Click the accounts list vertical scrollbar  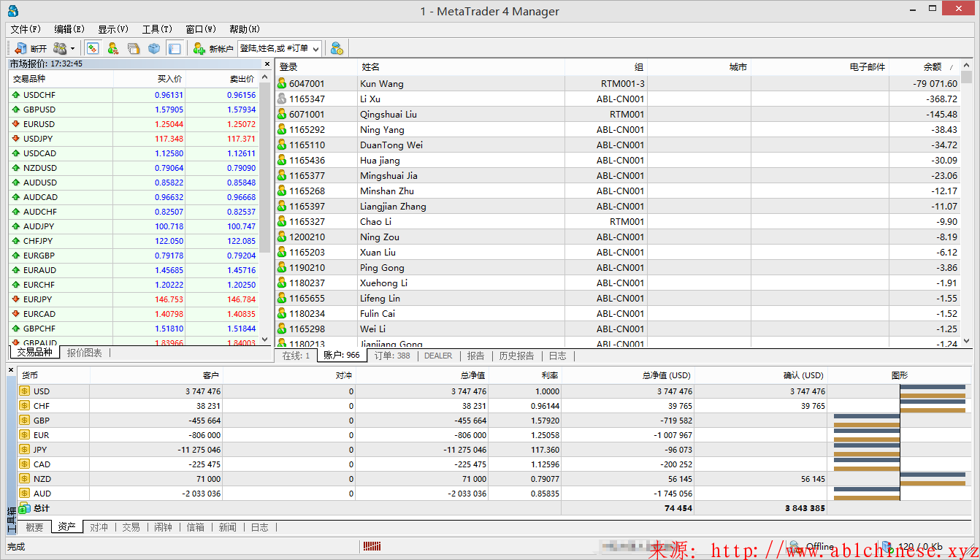(x=967, y=204)
